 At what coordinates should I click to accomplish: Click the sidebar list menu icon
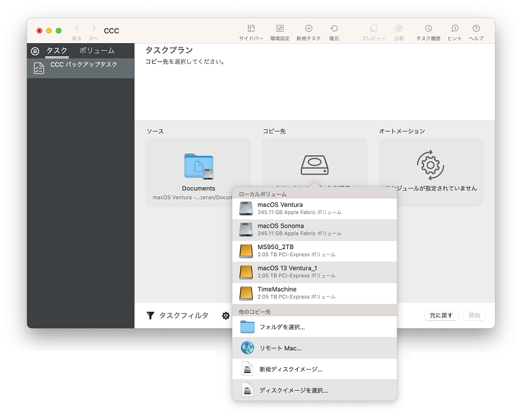coord(35,52)
